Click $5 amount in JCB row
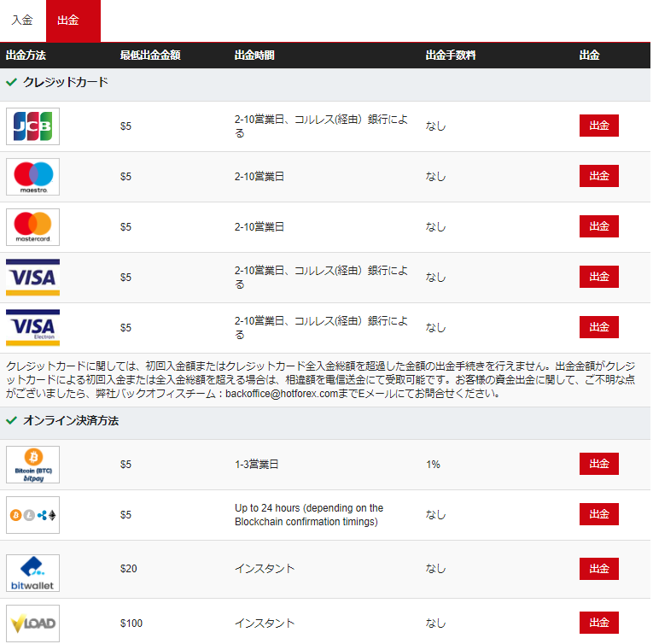Screen dimensions: 653x644 [x=125, y=126]
